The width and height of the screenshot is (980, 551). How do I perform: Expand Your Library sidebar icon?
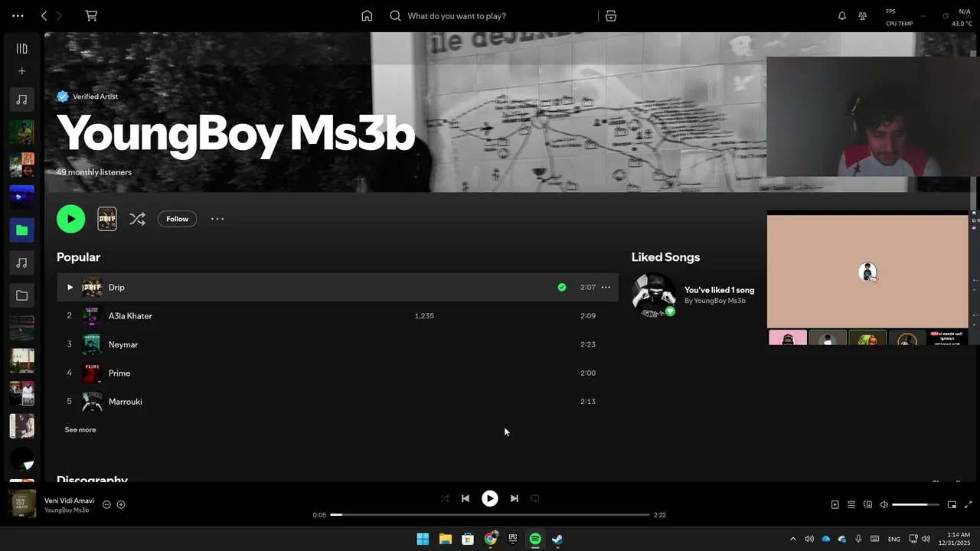pyautogui.click(x=22, y=48)
